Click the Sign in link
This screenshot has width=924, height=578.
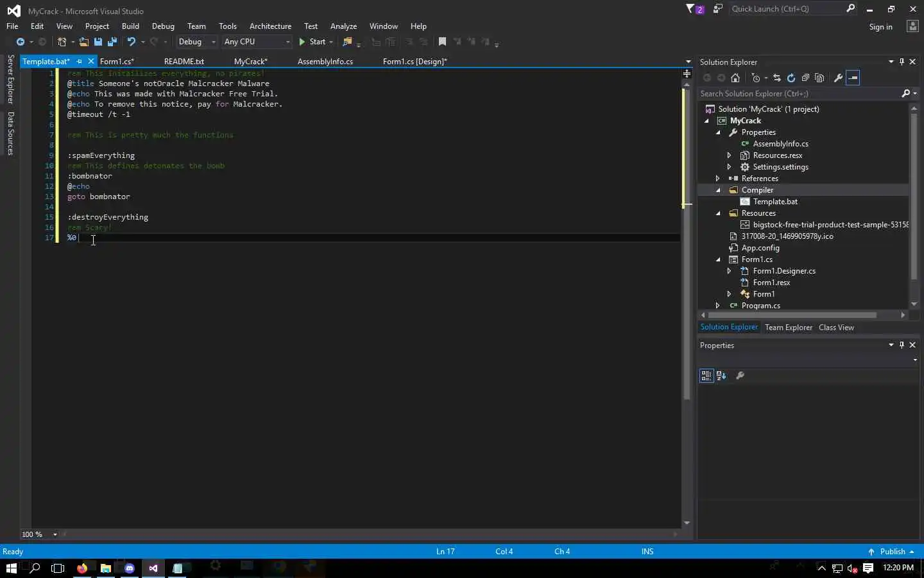coord(880,27)
